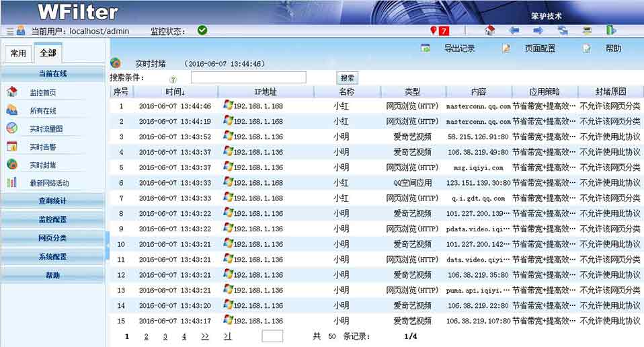This screenshot has height=347, width=644.
Task: Click the logout door icon
Action: click(x=611, y=30)
